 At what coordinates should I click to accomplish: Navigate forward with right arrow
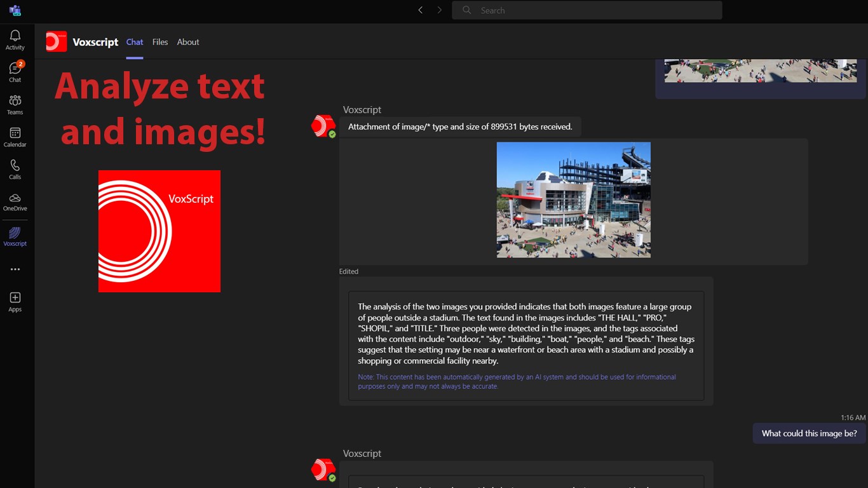[x=439, y=10]
